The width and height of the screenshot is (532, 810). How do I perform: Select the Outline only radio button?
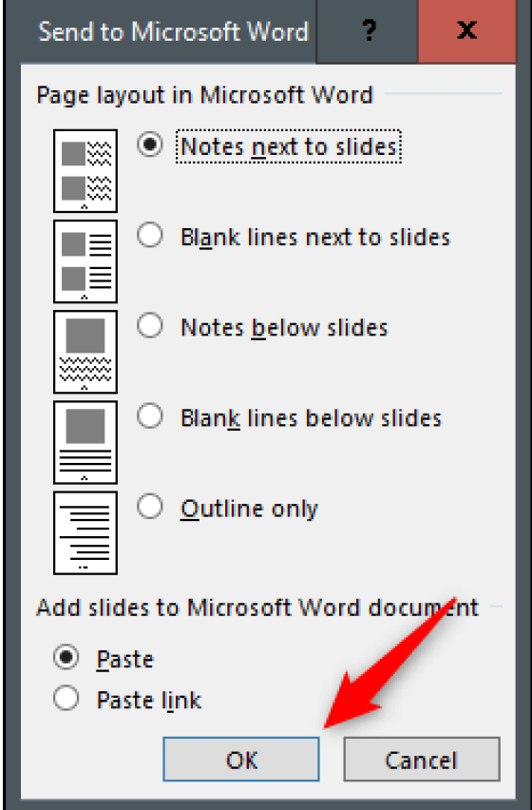pyautogui.click(x=150, y=508)
